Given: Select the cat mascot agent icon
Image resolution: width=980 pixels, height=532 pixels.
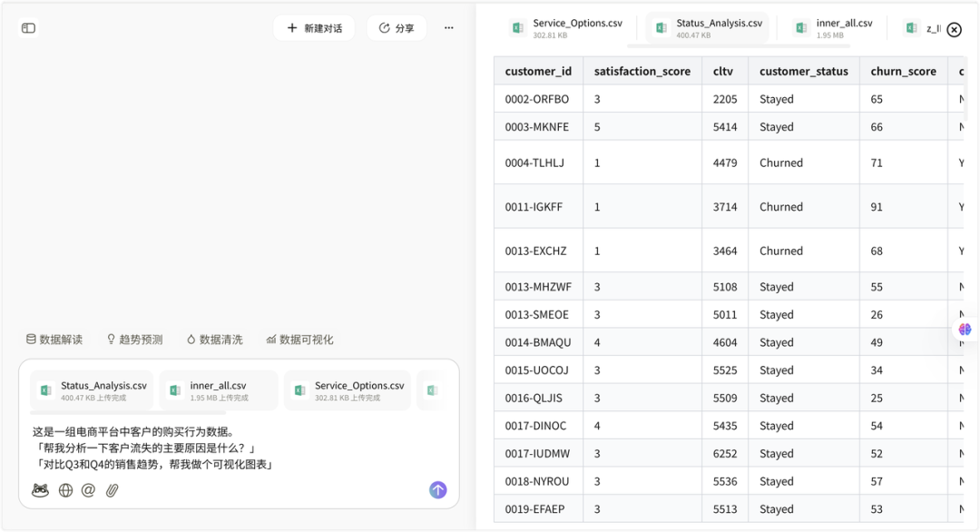Looking at the screenshot, I should 39,489.
